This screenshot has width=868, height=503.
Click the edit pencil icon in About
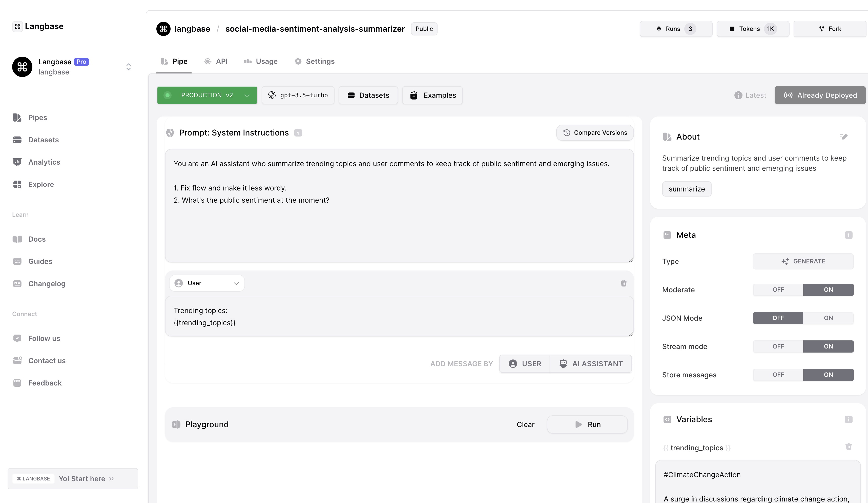[843, 137]
